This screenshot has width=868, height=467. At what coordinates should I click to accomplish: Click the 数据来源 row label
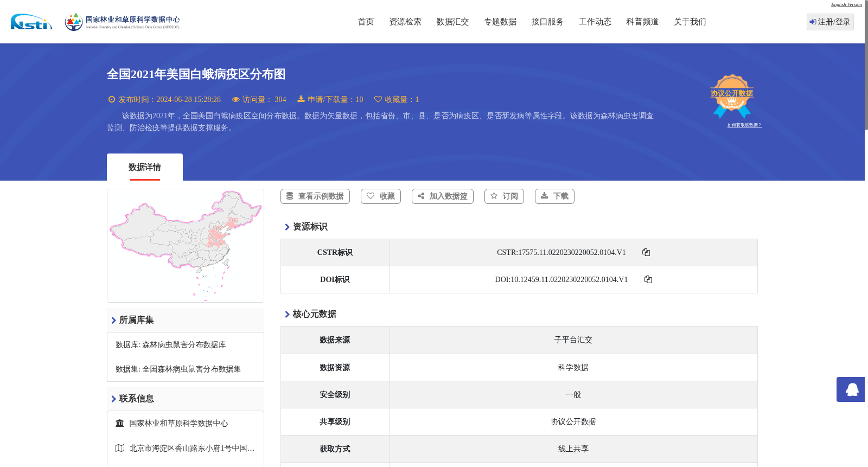click(335, 340)
